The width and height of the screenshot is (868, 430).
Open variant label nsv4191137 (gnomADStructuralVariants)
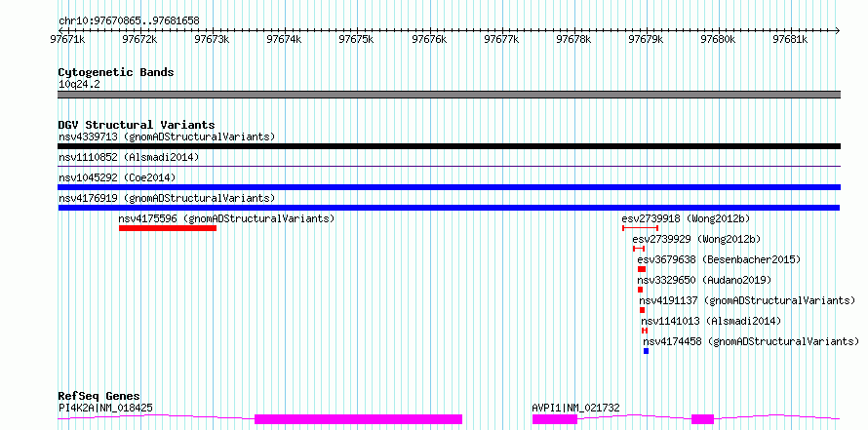click(747, 300)
